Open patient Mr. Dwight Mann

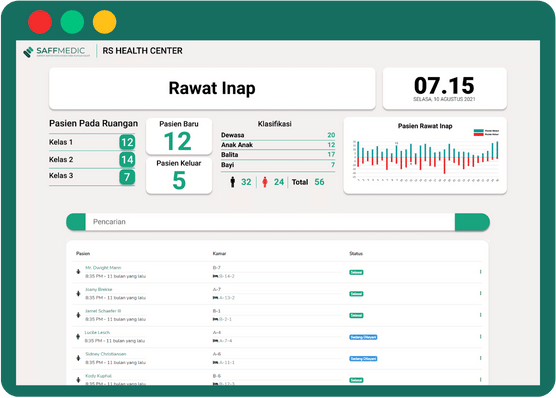(x=103, y=268)
